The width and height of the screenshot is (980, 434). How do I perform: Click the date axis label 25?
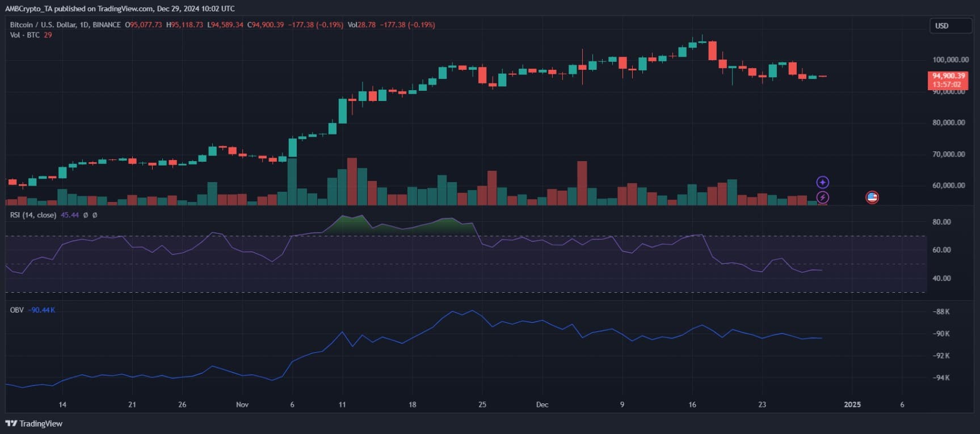[482, 404]
